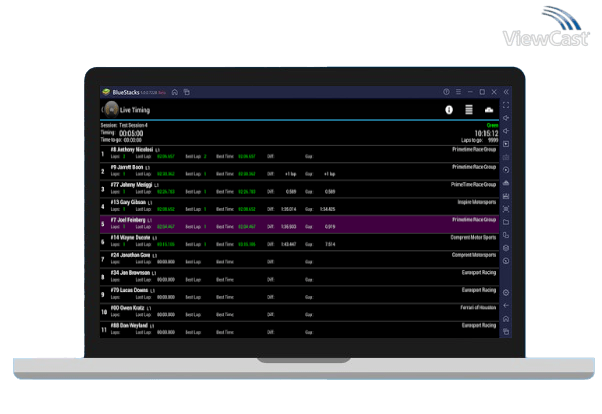This screenshot has height=414, width=602.
Task: Click the rotate screen sidebar icon
Action: pos(506,235)
